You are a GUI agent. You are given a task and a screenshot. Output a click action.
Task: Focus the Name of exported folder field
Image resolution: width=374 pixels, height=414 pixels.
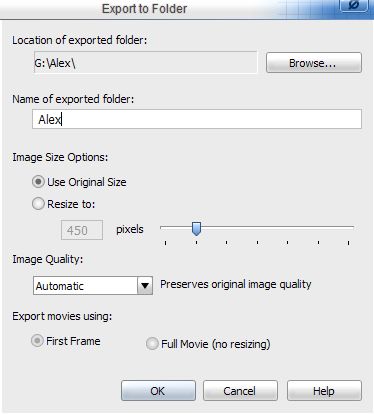point(197,119)
